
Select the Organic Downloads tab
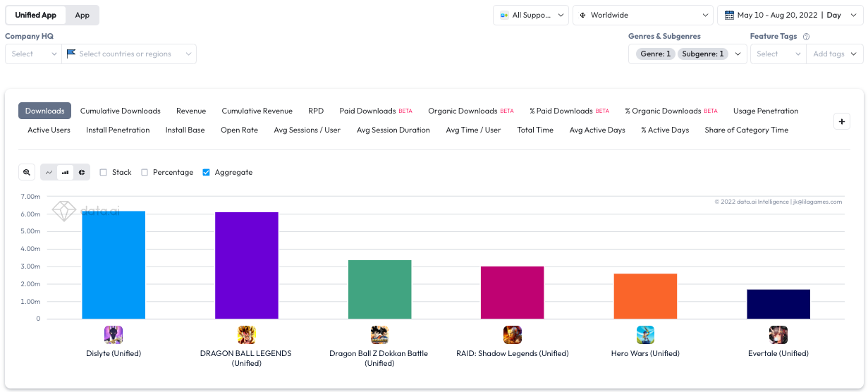[471, 111]
